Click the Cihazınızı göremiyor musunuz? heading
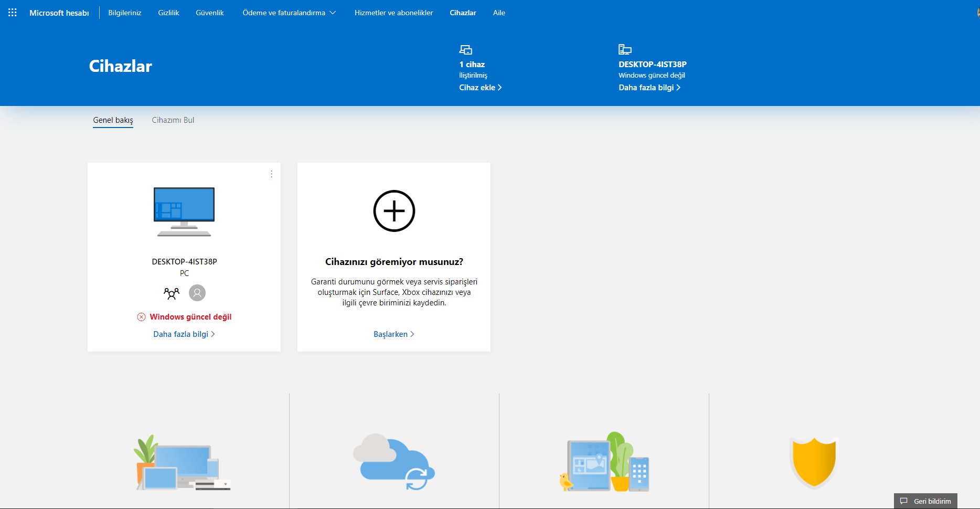The image size is (980, 509). [x=394, y=262]
